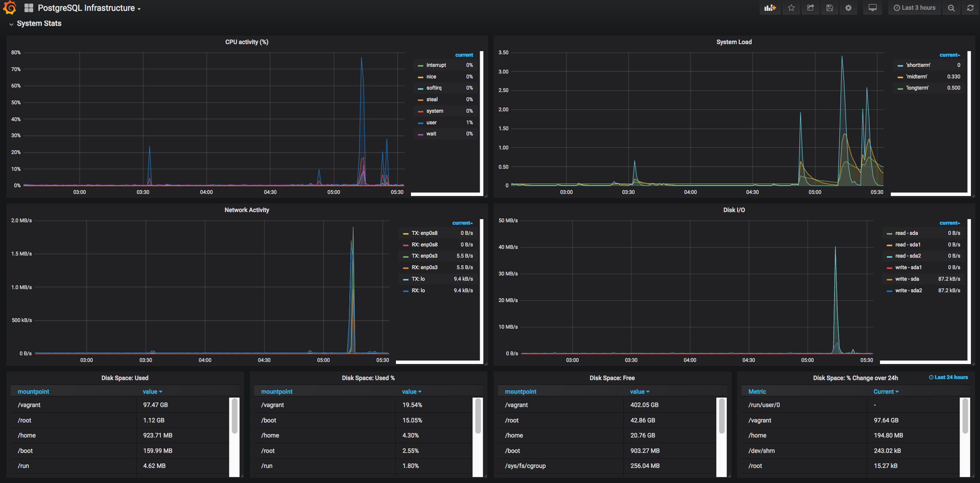Toggle 'write - sda2' series in Disk I/O legend
Viewport: 980px width, 483px height.
pos(909,290)
